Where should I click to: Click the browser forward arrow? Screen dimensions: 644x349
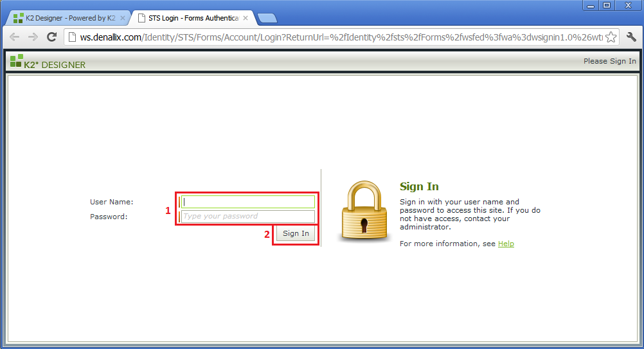point(33,37)
